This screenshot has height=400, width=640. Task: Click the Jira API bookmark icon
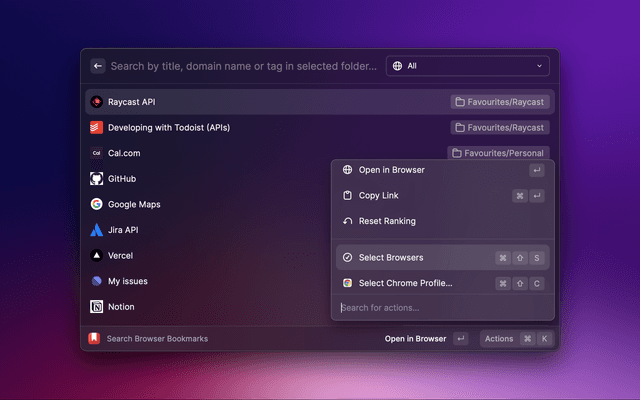[x=97, y=230]
